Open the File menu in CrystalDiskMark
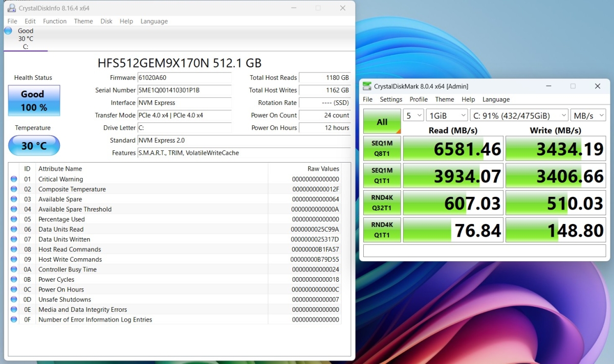Image resolution: width=614 pixels, height=364 pixels. pyautogui.click(x=368, y=99)
